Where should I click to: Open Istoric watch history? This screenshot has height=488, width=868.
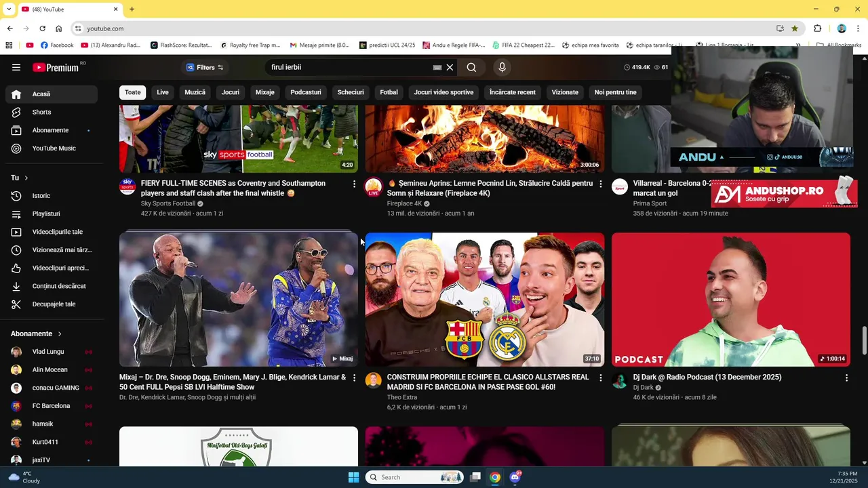[x=52, y=196]
